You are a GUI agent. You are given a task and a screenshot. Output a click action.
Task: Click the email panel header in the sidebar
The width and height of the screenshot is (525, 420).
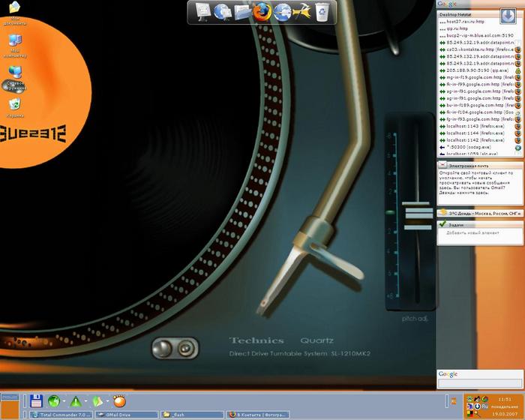(480, 164)
